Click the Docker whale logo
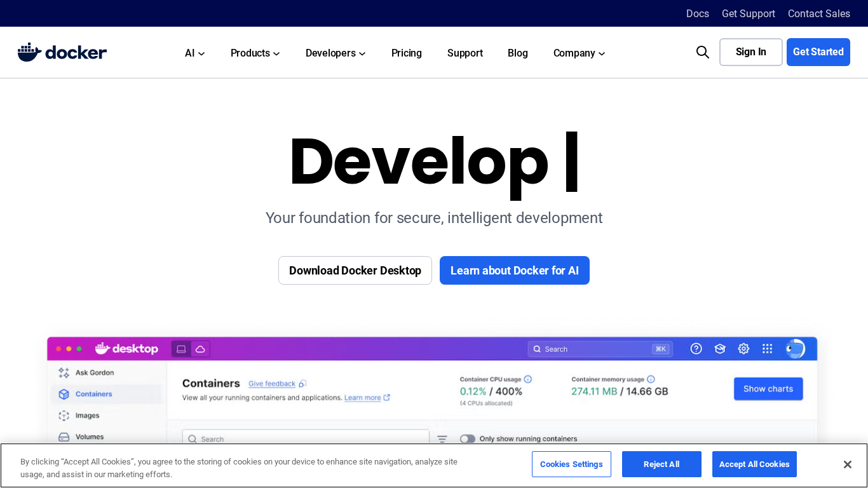 coord(62,52)
